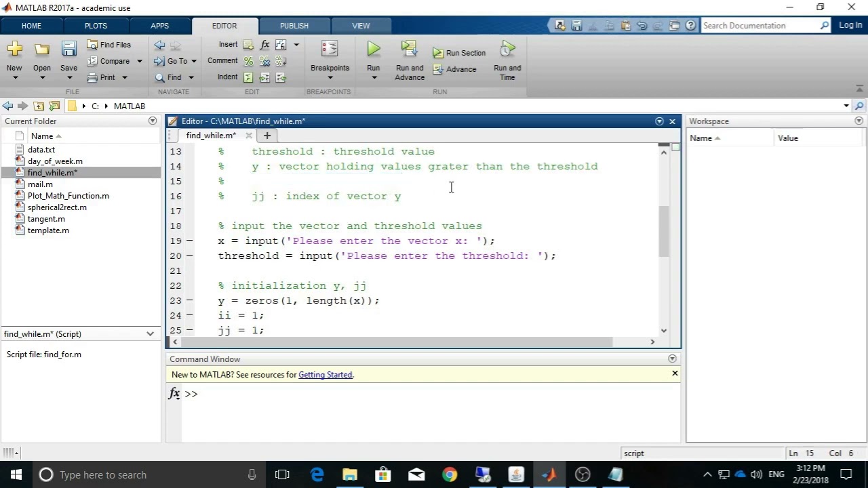Click the Go To button
Image resolution: width=868 pixels, height=488 pixels.
click(x=170, y=61)
